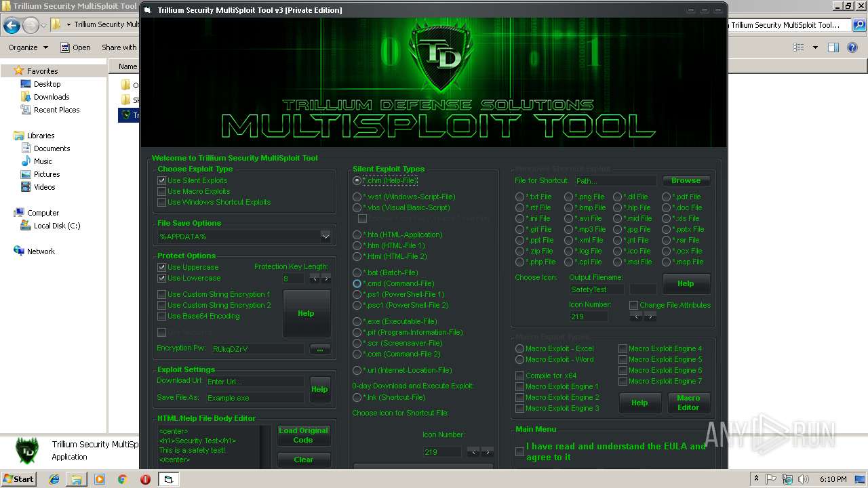Select Macro Exploit - Word radio option

[x=519, y=359]
